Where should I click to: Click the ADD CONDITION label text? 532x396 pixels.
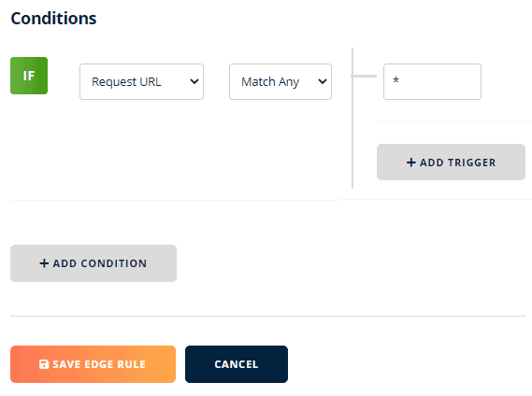point(100,263)
